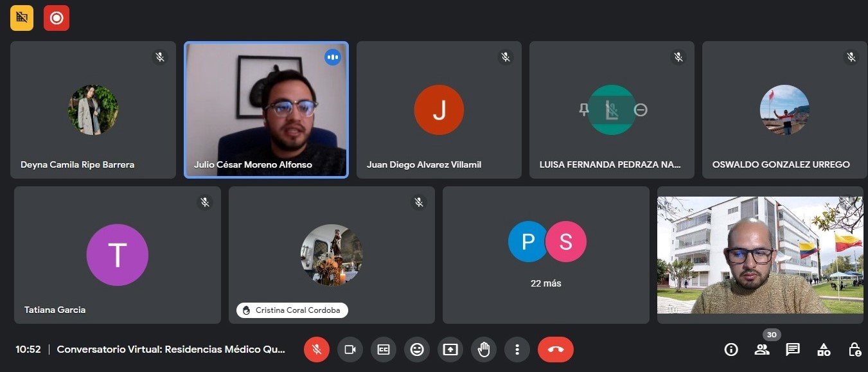Screen dimensions: 868x372
Task: Select Julio César Moreno Alfonso's video tile
Action: [266, 110]
